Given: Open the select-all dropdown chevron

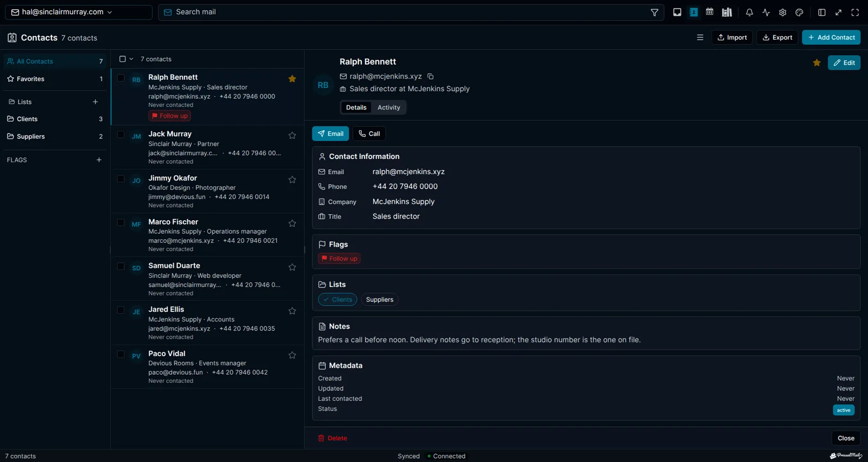Looking at the screenshot, I should point(131,59).
